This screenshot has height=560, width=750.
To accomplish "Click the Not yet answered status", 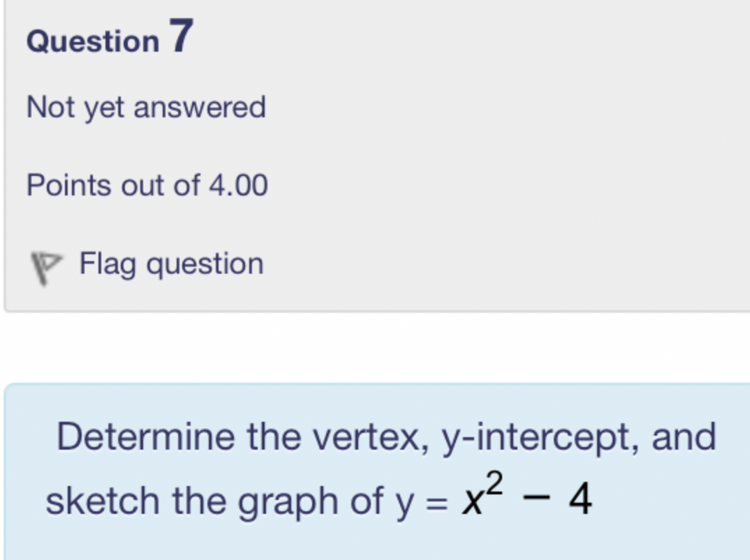I will click(146, 108).
